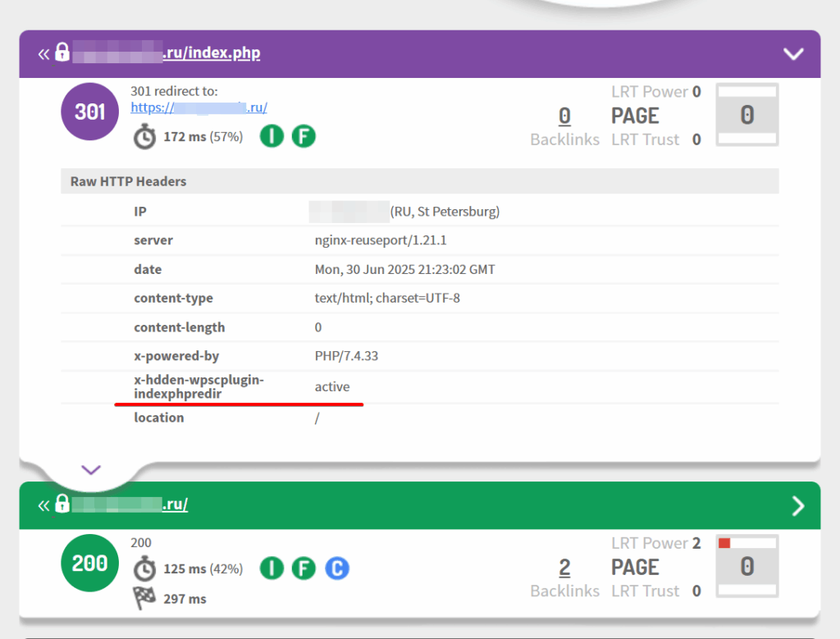Click the stopwatch icon next to 172 ms
Image resolution: width=840 pixels, height=639 pixels.
(144, 137)
